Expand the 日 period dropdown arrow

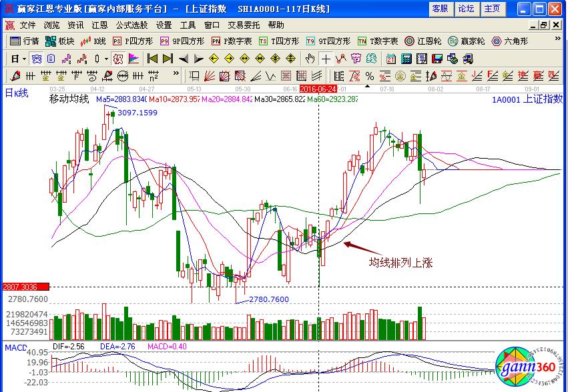tap(24, 58)
